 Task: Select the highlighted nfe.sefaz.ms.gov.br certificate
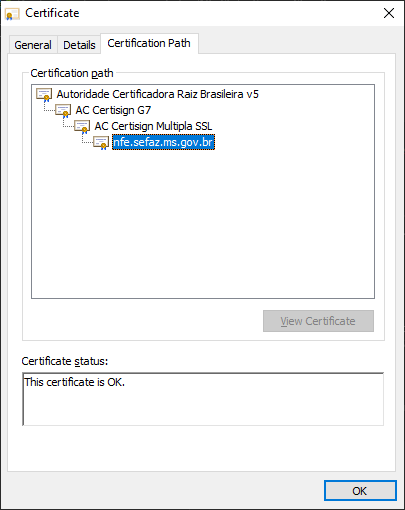[x=163, y=142]
